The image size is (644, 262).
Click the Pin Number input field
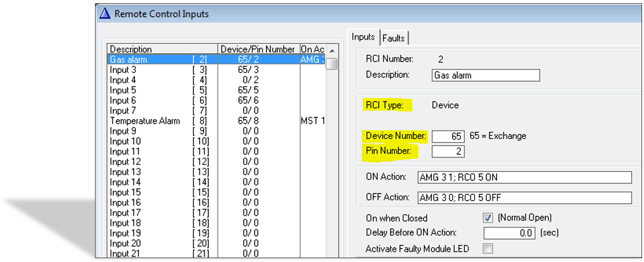[x=448, y=152]
